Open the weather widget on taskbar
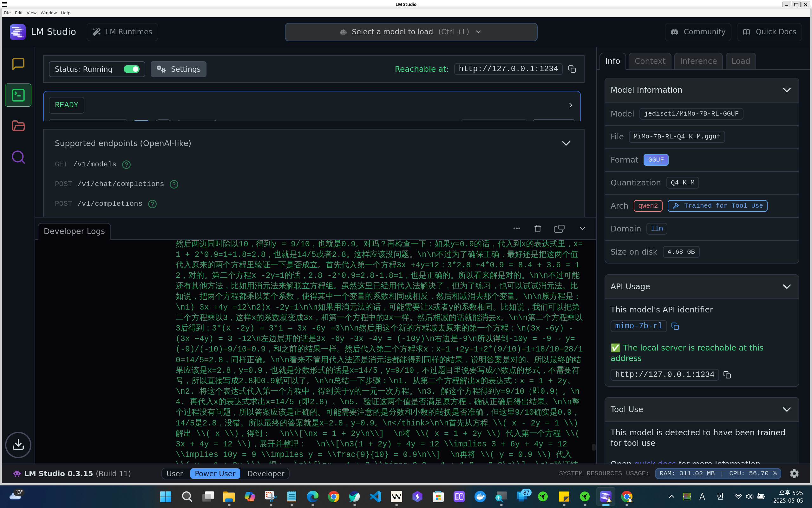This screenshot has height=508, width=812. 16,495
